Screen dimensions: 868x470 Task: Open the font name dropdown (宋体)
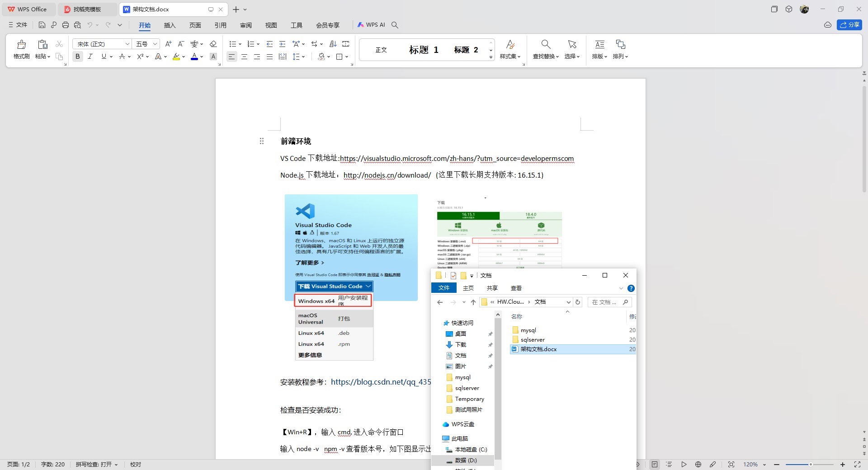click(x=127, y=44)
